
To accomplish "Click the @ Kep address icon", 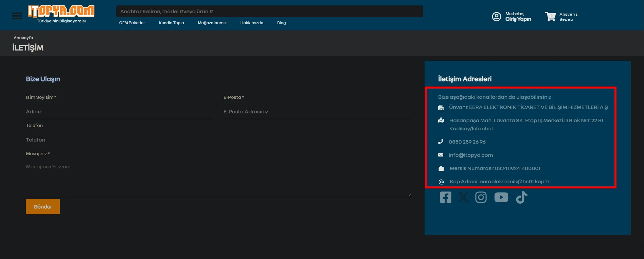I will (x=441, y=182).
